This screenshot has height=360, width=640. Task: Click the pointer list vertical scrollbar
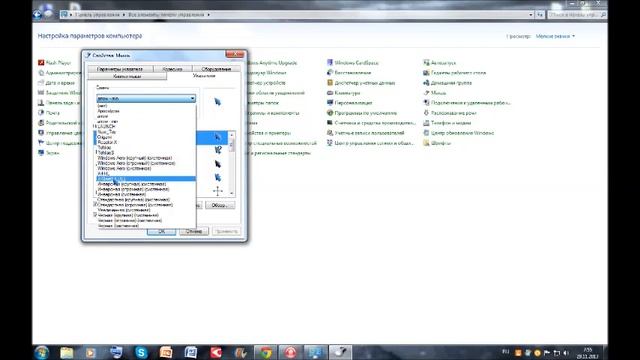[x=231, y=163]
